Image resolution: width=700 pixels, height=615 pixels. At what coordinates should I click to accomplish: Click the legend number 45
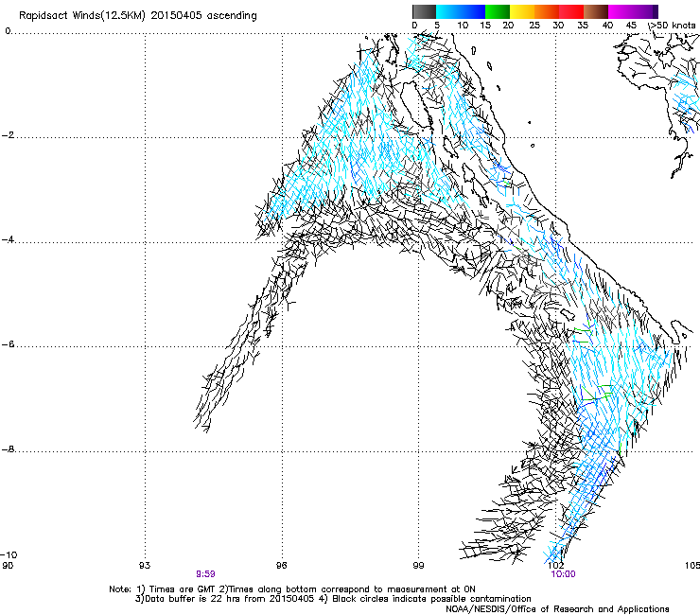click(631, 26)
